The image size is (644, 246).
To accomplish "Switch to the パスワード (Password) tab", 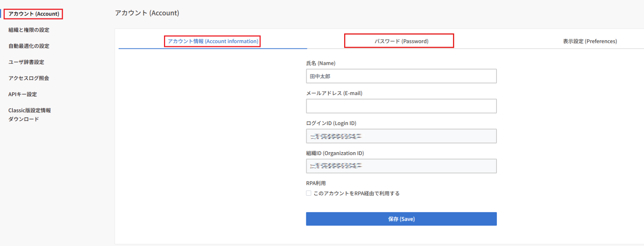I will pyautogui.click(x=401, y=41).
